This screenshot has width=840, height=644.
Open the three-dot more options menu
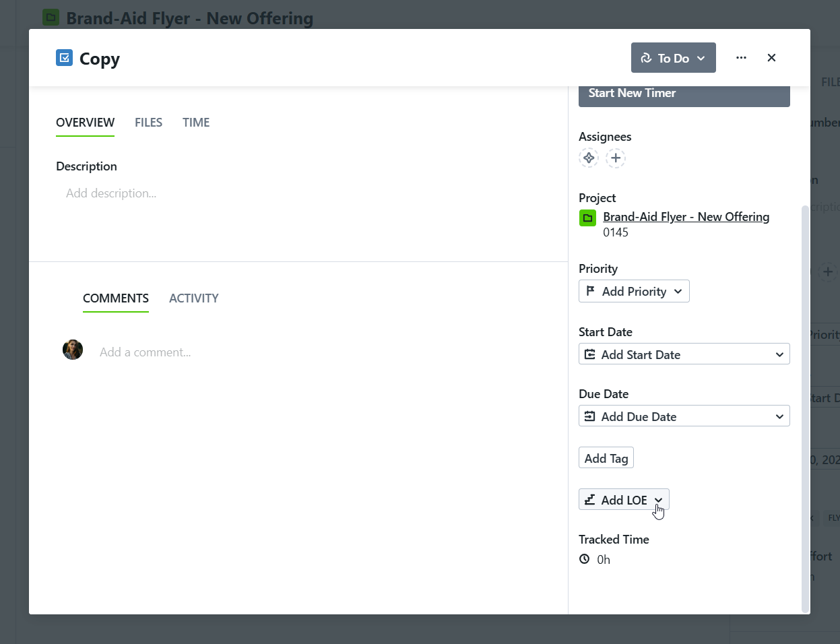[x=741, y=58]
